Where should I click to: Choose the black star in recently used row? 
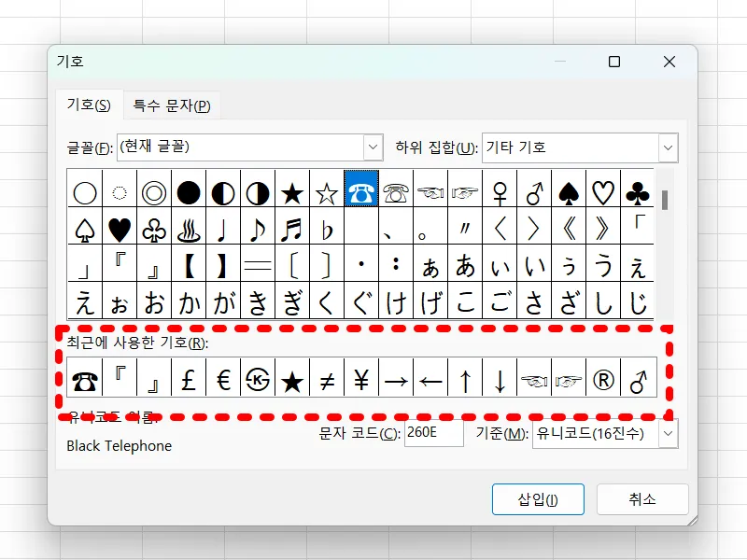pos(292,377)
